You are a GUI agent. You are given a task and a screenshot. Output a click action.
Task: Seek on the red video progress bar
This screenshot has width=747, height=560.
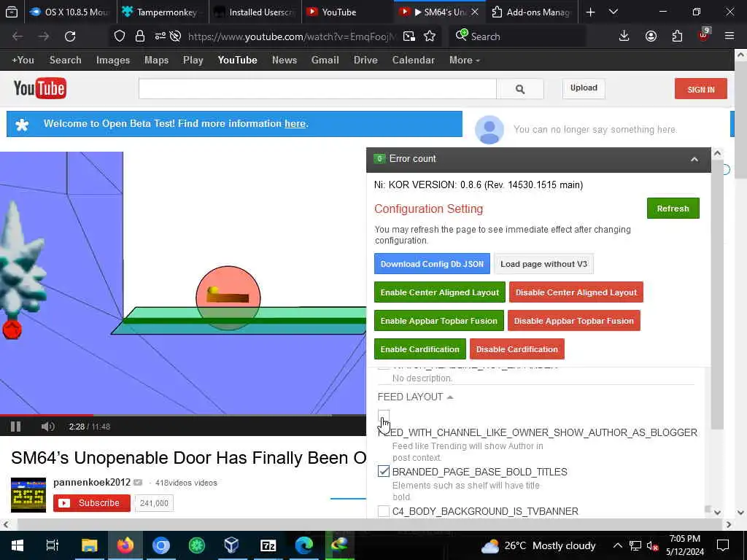point(47,415)
